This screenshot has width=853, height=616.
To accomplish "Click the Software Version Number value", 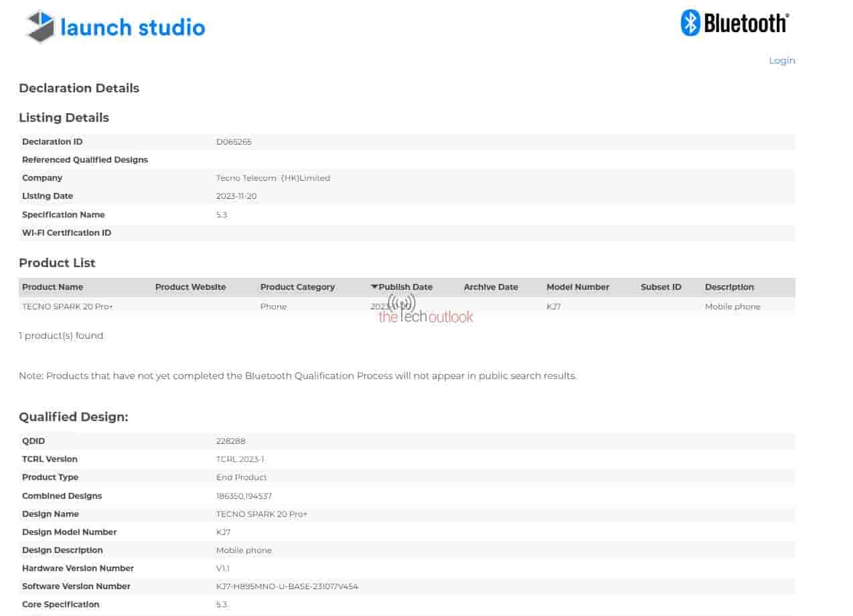I will pyautogui.click(x=287, y=587).
